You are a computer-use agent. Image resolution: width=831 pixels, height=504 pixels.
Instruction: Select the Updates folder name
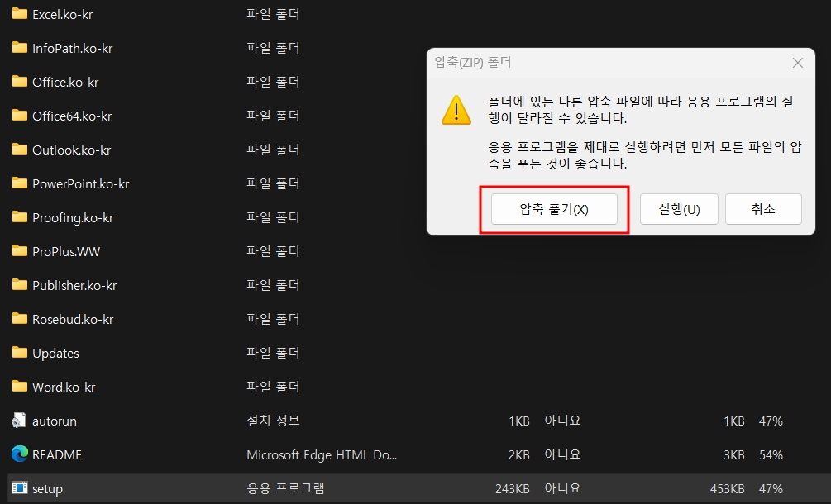[55, 354]
